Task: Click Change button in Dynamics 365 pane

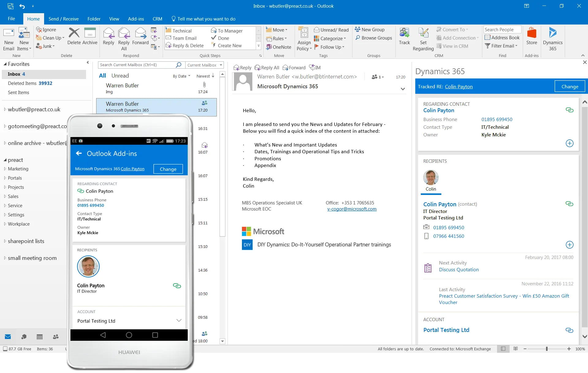Action: [x=570, y=86]
